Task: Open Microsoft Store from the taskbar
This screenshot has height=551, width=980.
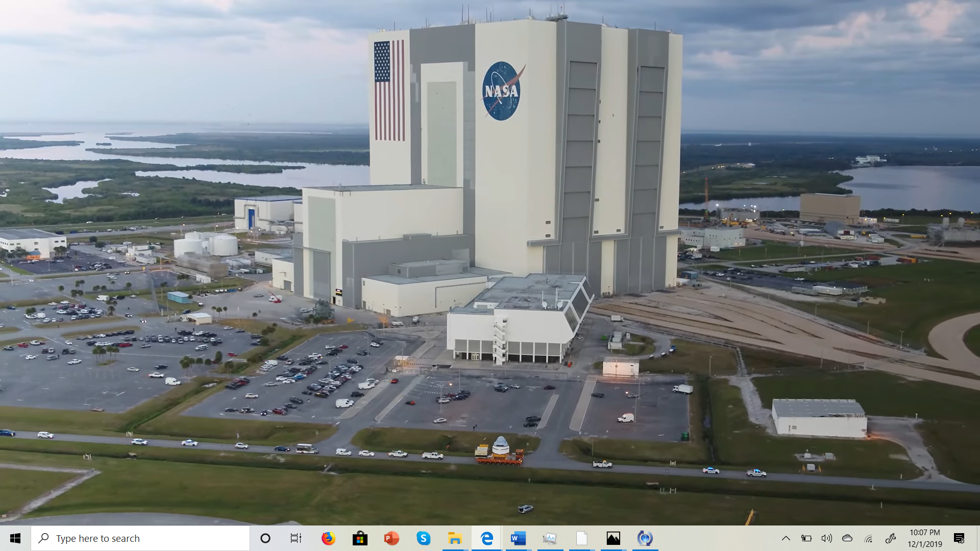Action: click(360, 538)
